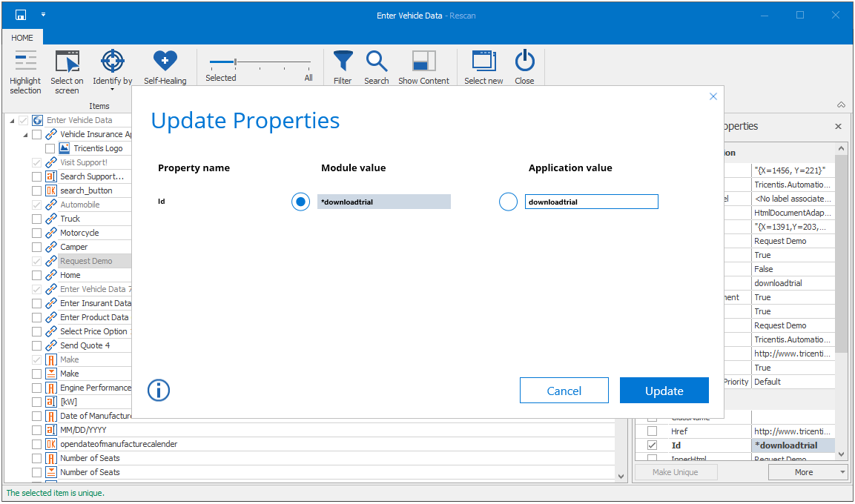The image size is (855, 504).
Task: Click the combo box icon beside second Make
Action: 51,374
